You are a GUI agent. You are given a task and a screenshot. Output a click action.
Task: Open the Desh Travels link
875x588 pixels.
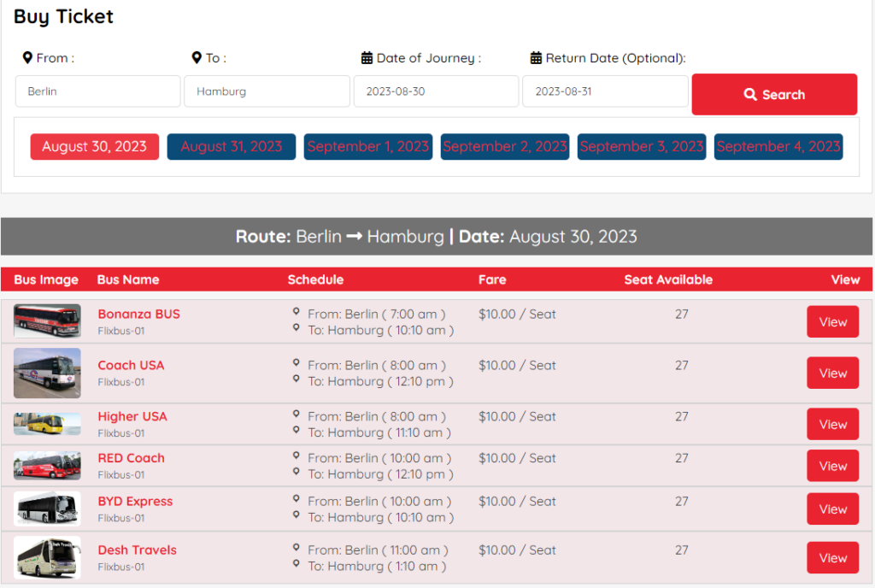(x=137, y=550)
